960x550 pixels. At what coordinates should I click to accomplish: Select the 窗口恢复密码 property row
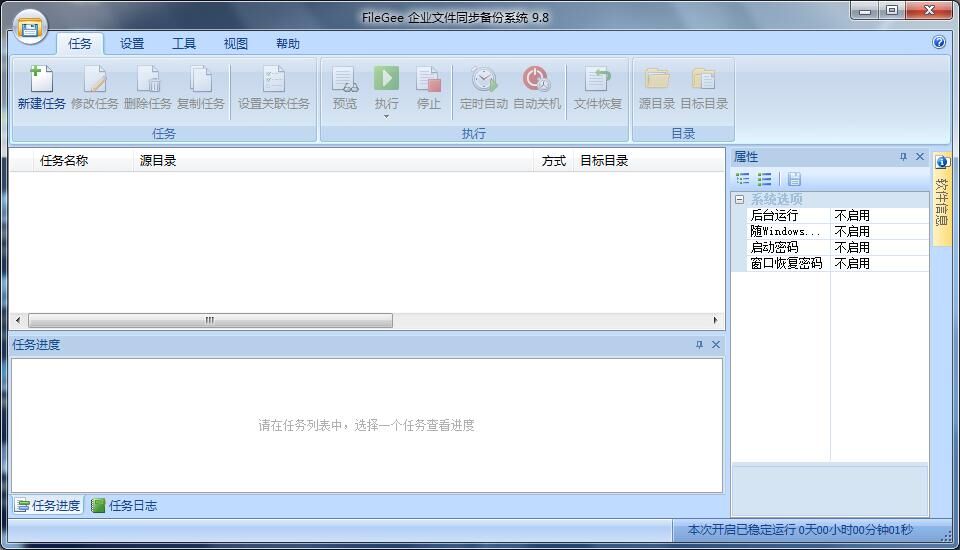point(836,263)
